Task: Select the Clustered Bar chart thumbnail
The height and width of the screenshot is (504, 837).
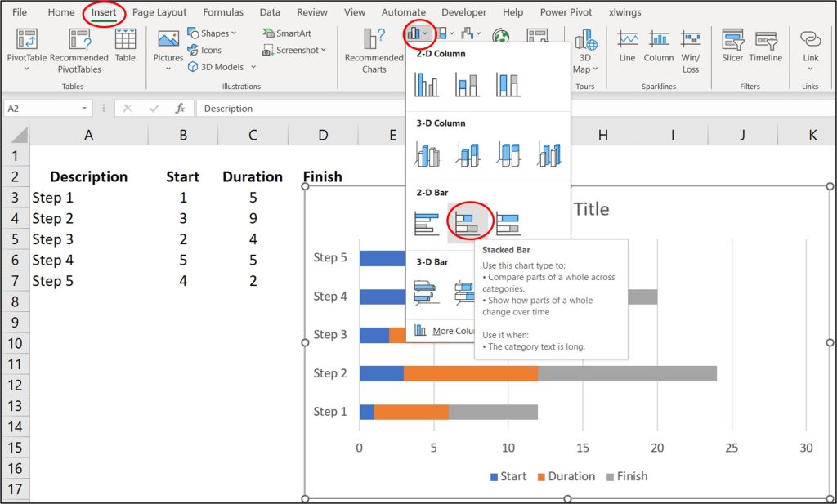Action: coord(428,221)
